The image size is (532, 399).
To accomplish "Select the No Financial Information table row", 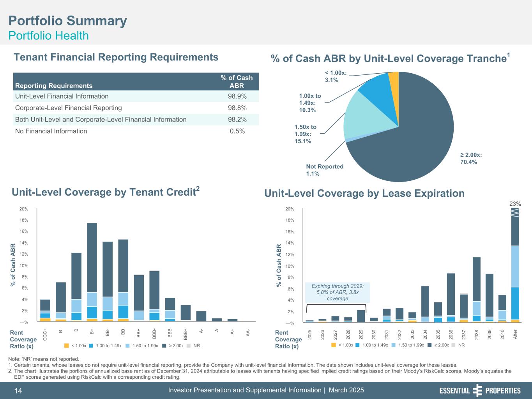I will point(136,131).
